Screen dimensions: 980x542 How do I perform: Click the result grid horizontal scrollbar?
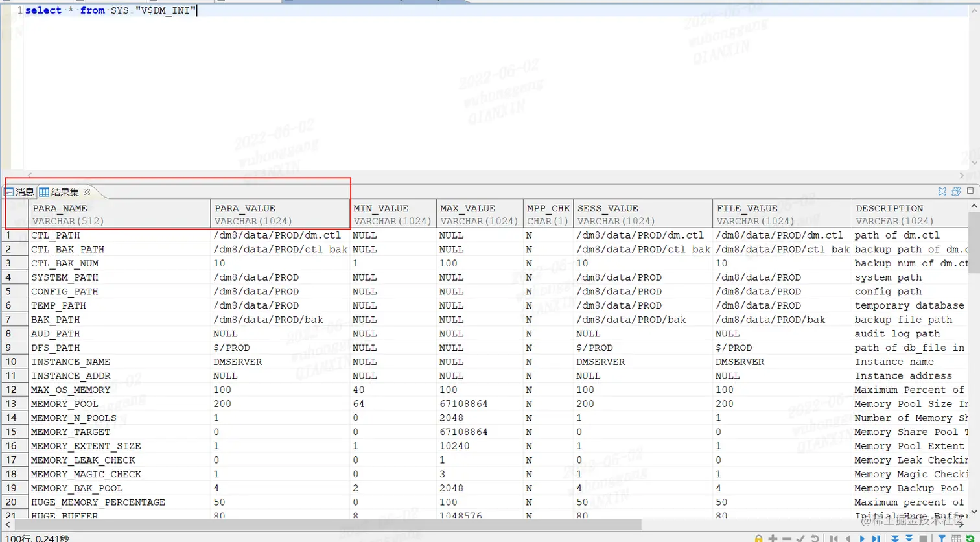point(327,524)
